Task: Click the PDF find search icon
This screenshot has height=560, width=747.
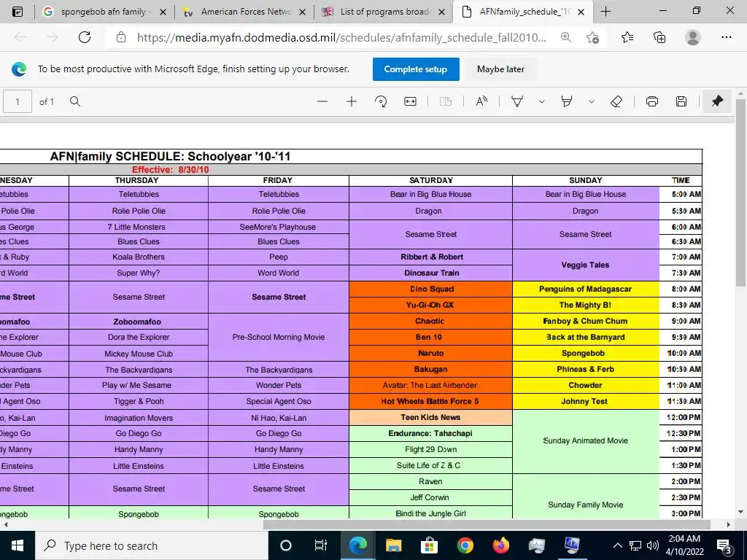Action: 75,101
